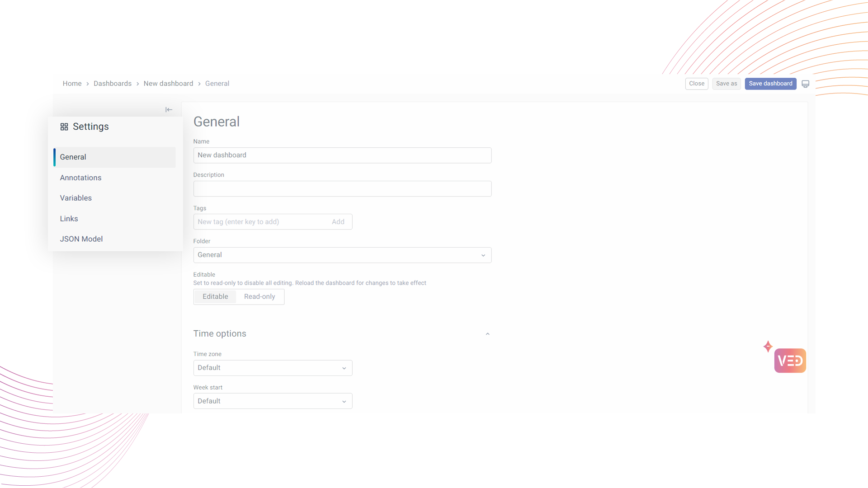The width and height of the screenshot is (868, 488).
Task: Open the VED assistant logo widget
Action: (790, 361)
